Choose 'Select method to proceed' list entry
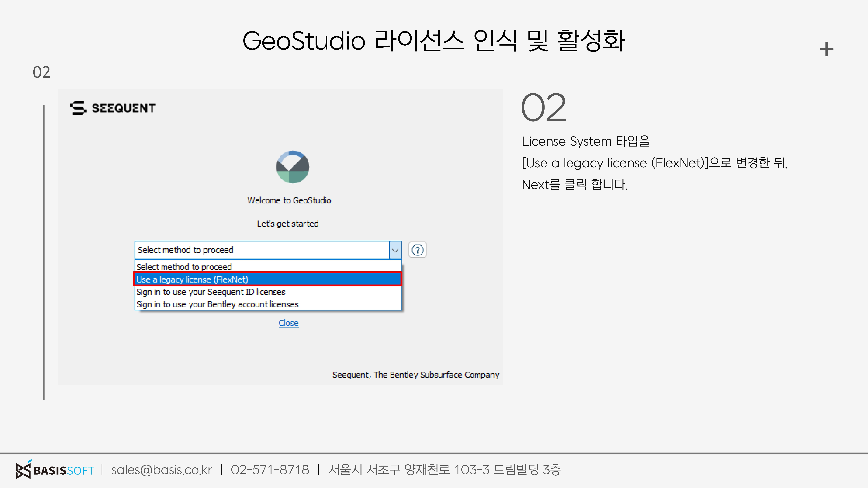868x488 pixels. tap(268, 267)
